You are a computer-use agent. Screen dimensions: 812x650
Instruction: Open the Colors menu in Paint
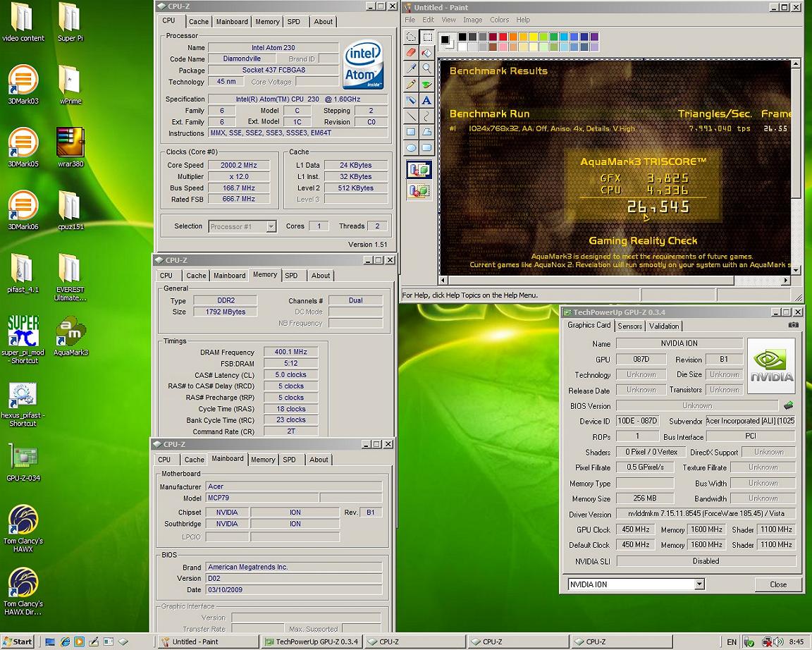tap(499, 20)
